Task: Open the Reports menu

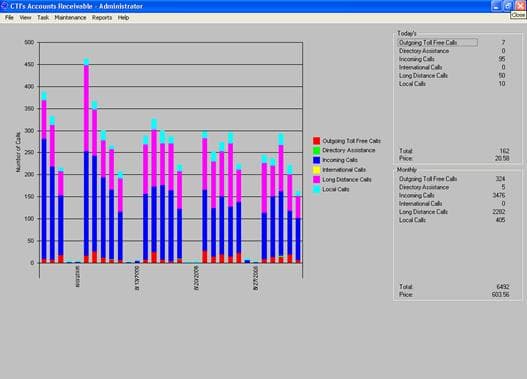Action: tap(102, 17)
